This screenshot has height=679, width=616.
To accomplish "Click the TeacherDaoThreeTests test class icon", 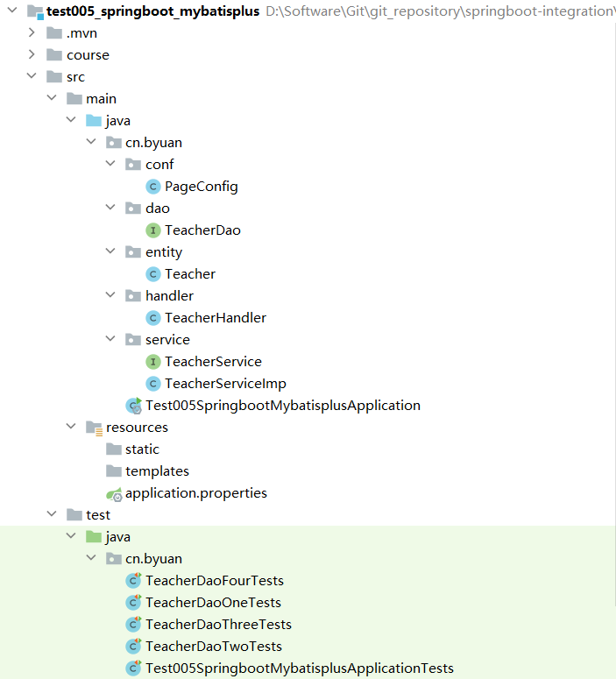I will (x=133, y=625).
